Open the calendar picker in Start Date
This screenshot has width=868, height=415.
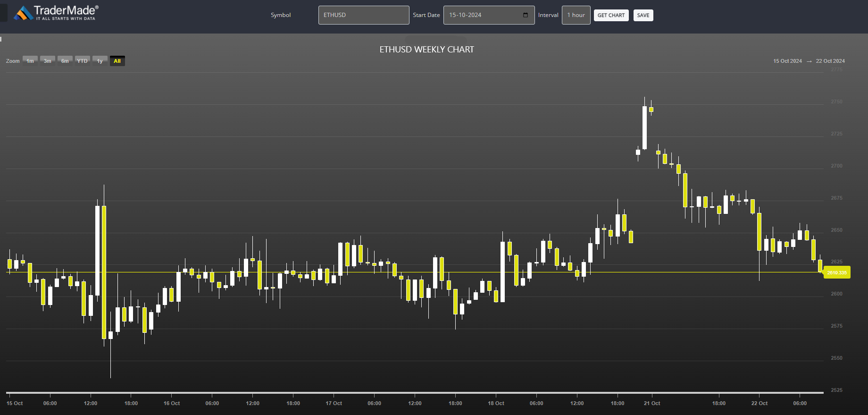(526, 15)
